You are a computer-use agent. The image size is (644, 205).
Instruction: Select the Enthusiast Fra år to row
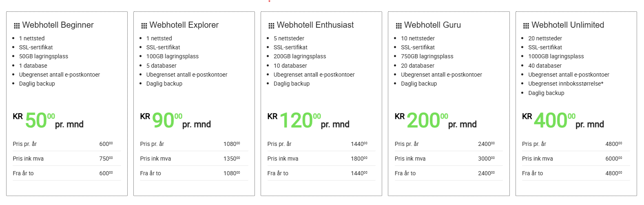click(x=321, y=173)
